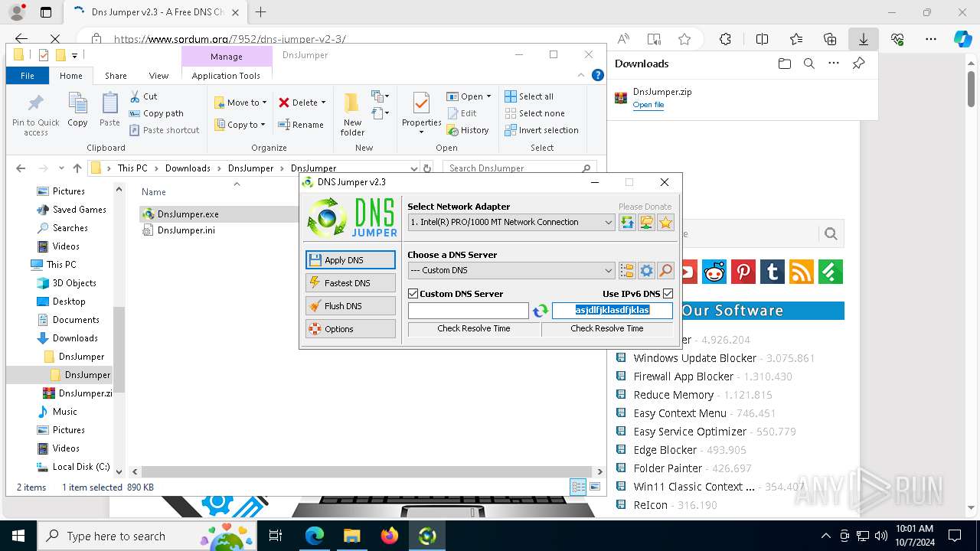Switch to View ribbon tab

coord(158,76)
